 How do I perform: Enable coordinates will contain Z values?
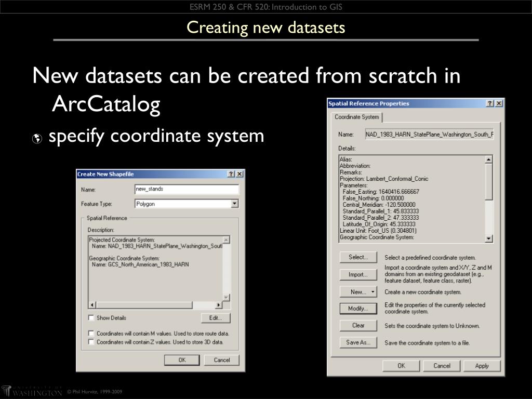tap(91, 342)
